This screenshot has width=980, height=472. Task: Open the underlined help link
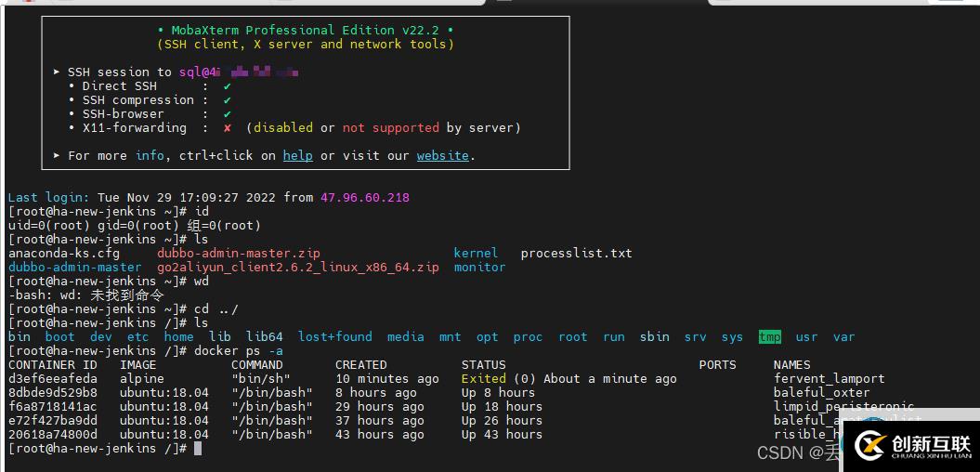[297, 156]
